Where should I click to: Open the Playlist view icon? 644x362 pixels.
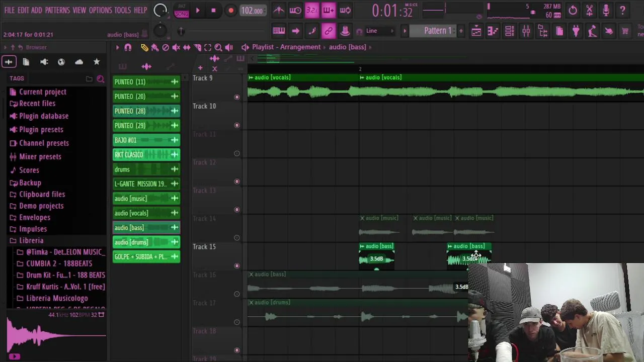coord(476,32)
